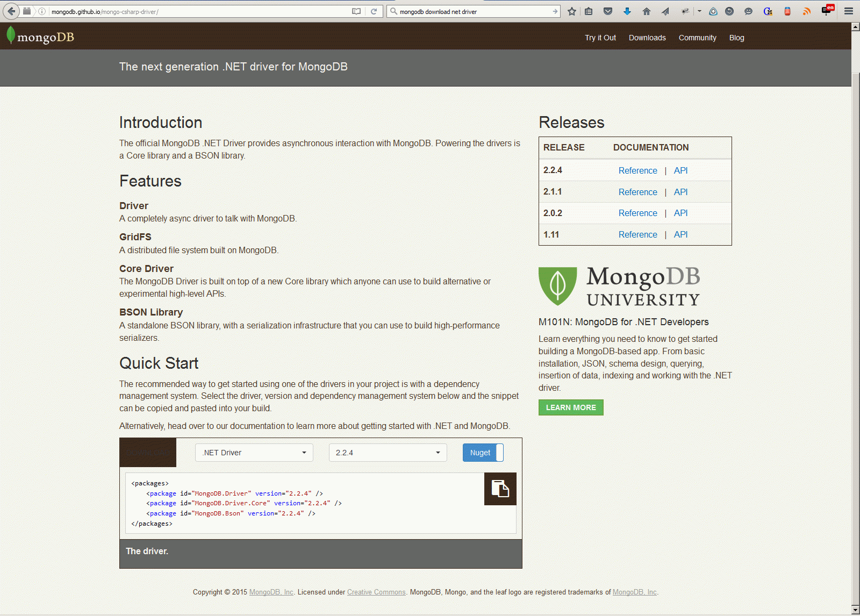Viewport: 860px width, 616px height.
Task: Open Reference docs for release 2.1.1
Action: click(637, 192)
